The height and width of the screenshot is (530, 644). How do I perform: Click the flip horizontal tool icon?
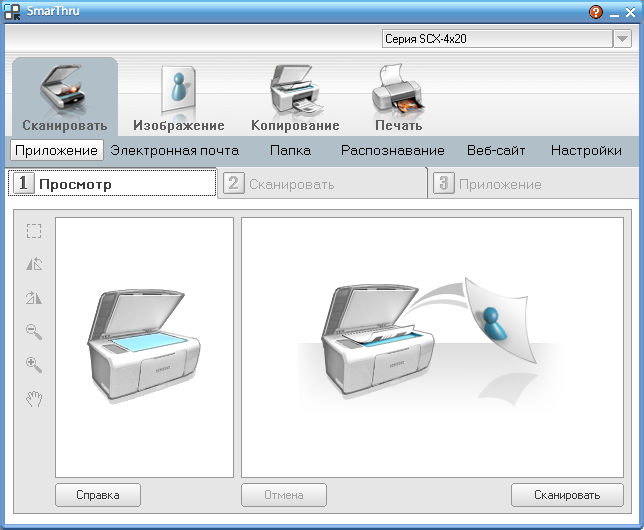pyautogui.click(x=34, y=264)
